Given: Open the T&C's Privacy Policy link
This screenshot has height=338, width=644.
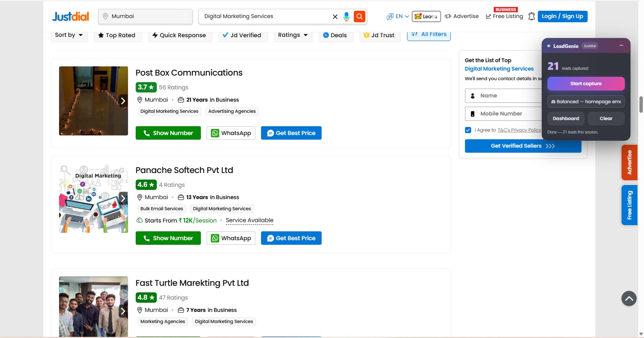Looking at the screenshot, I should click(519, 130).
